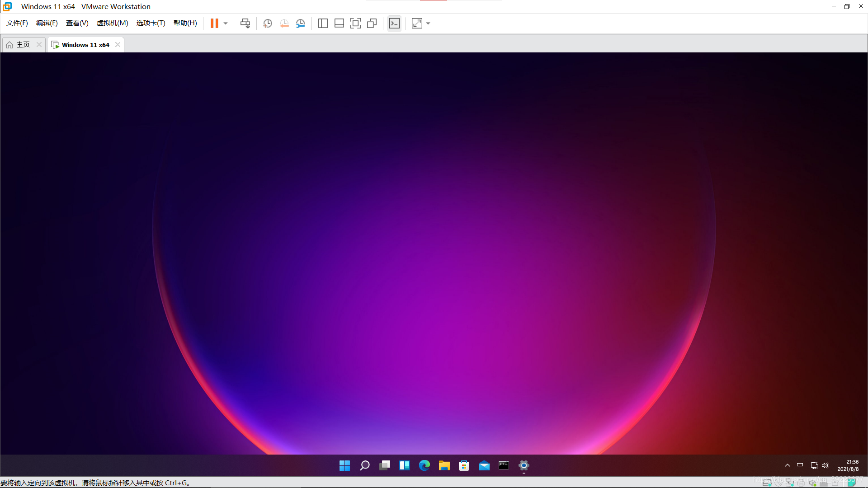
Task: Open the 文件(F) menu
Action: click(x=17, y=23)
